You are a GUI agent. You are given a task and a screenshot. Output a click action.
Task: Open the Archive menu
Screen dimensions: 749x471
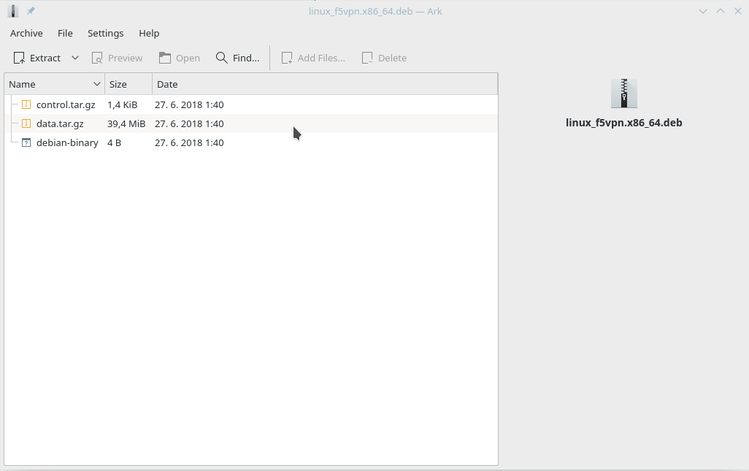pyautogui.click(x=26, y=33)
